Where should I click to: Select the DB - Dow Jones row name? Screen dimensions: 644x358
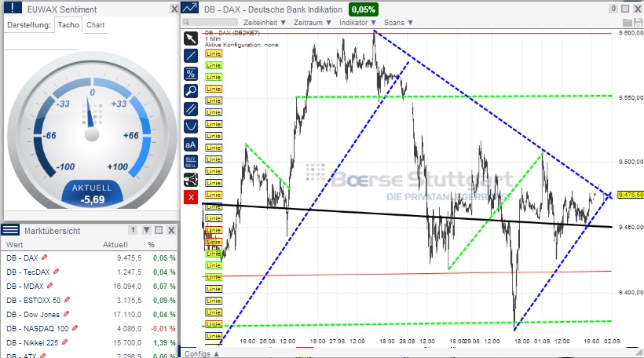click(x=33, y=315)
